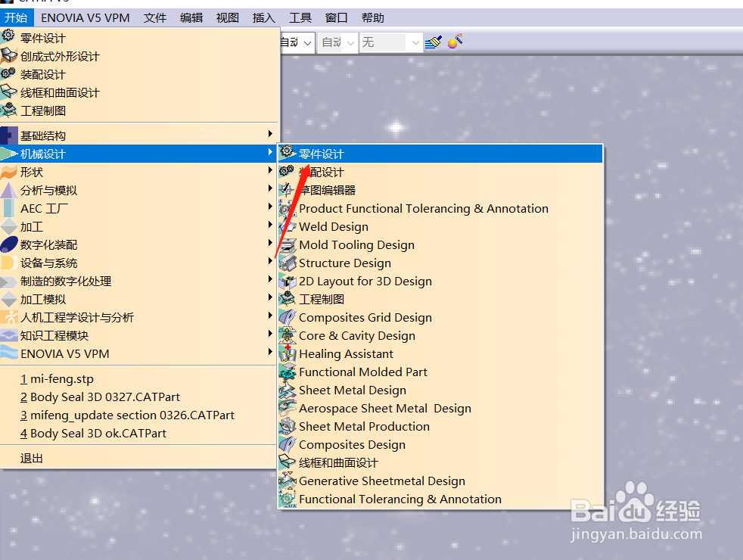This screenshot has width=743, height=560.
Task: Select the 机械设计 entry in the Start menu
Action: click(138, 154)
